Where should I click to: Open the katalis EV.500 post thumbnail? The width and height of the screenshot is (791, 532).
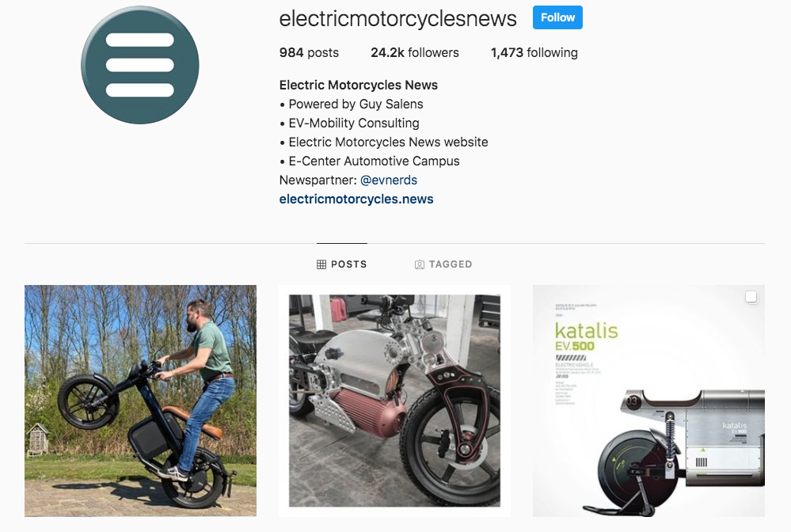(648, 401)
